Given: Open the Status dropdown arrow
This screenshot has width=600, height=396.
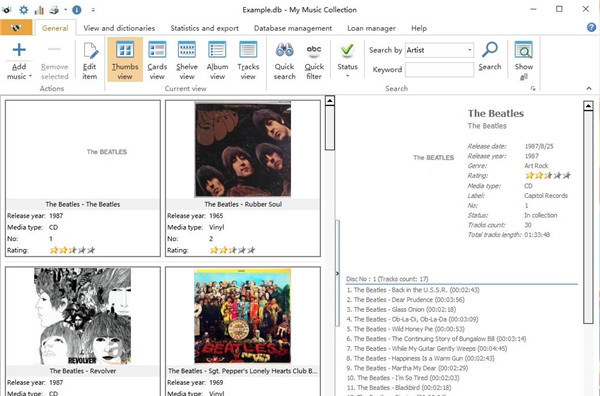Looking at the screenshot, I should point(347,76).
